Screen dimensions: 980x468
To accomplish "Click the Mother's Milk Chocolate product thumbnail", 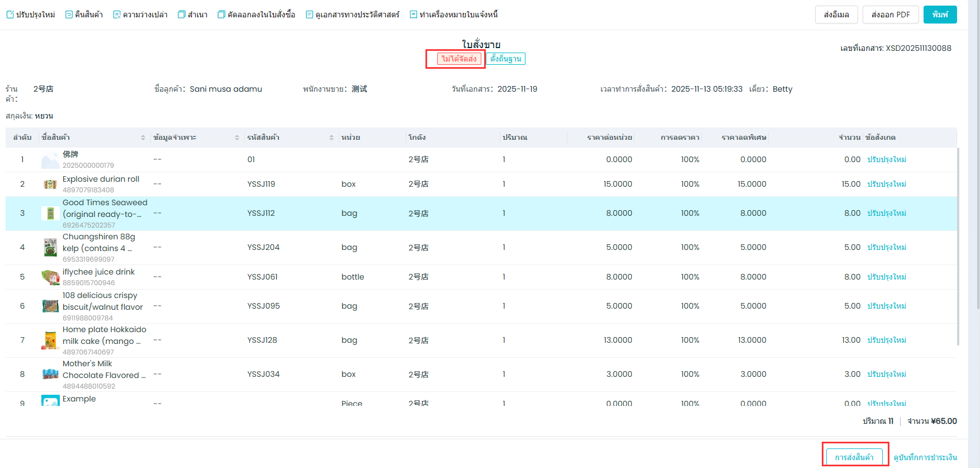I will [50, 374].
